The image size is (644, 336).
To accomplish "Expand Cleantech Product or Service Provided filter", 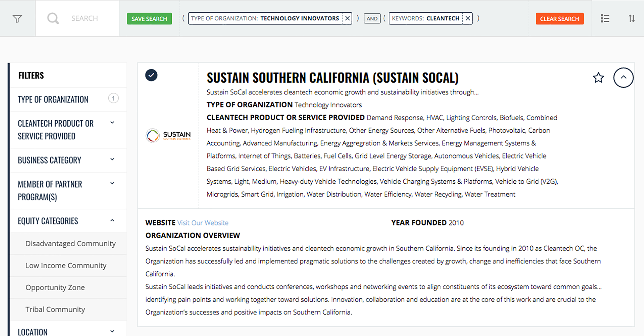I will [68, 130].
